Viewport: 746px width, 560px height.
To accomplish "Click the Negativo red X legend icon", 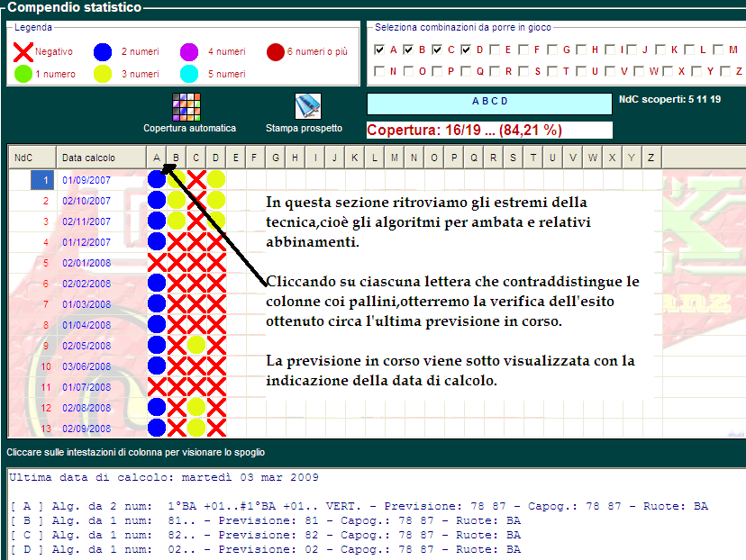I will coord(23,52).
